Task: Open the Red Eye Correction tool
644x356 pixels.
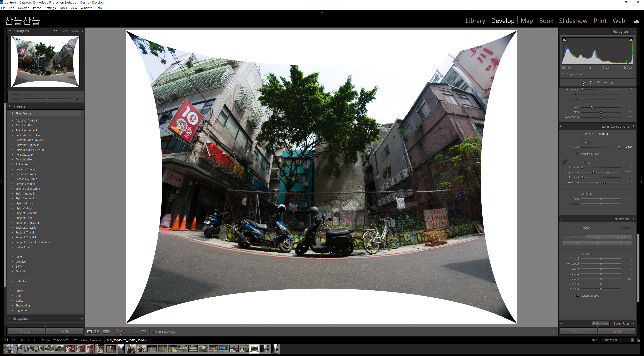Action: click(605, 82)
